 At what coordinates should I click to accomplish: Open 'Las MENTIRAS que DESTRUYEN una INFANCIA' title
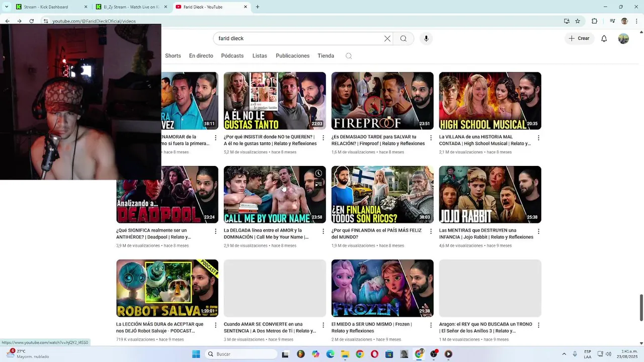(x=486, y=234)
